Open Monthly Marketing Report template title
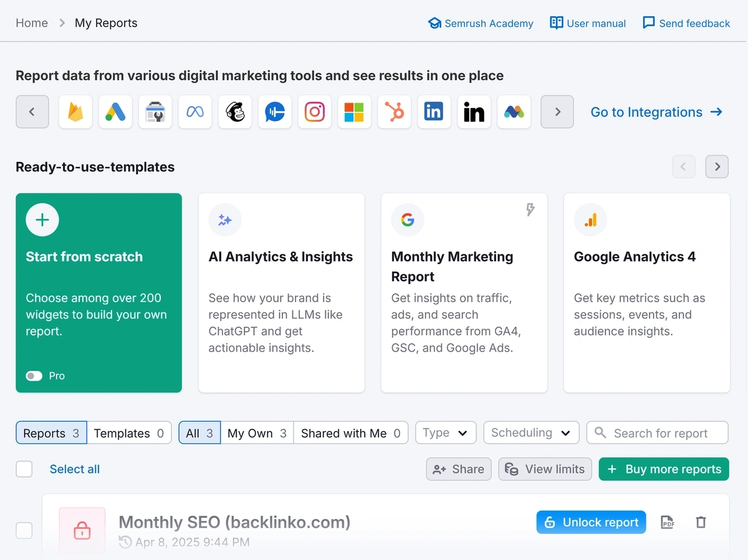 [x=453, y=266]
